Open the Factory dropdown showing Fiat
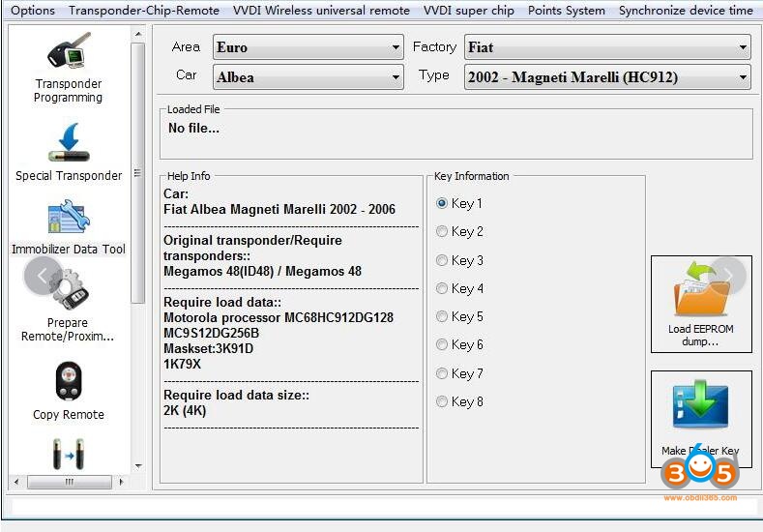This screenshot has width=763, height=532. [x=607, y=47]
